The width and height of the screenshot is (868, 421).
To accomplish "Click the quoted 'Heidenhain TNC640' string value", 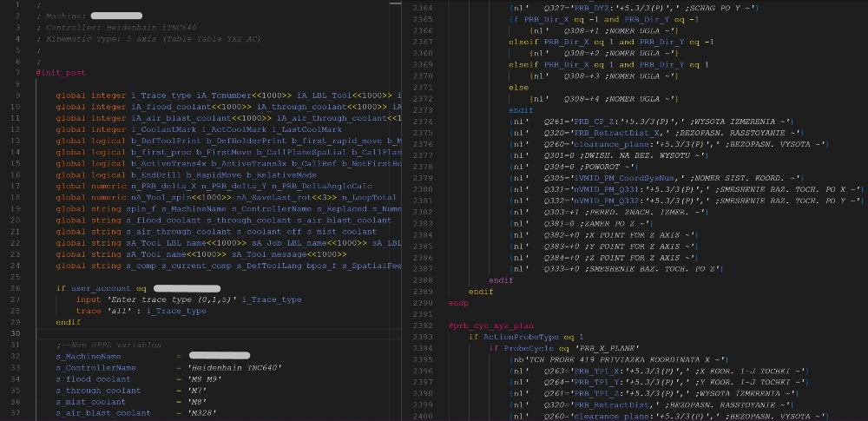I will click(x=234, y=367).
